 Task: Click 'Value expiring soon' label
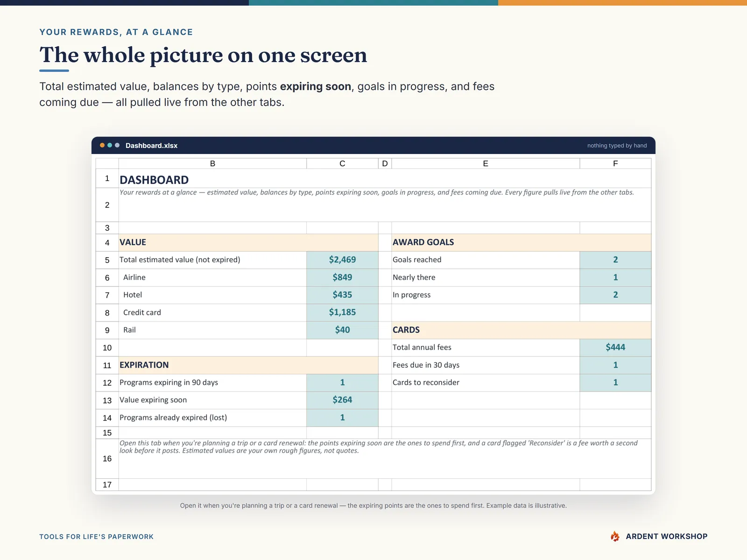point(153,400)
